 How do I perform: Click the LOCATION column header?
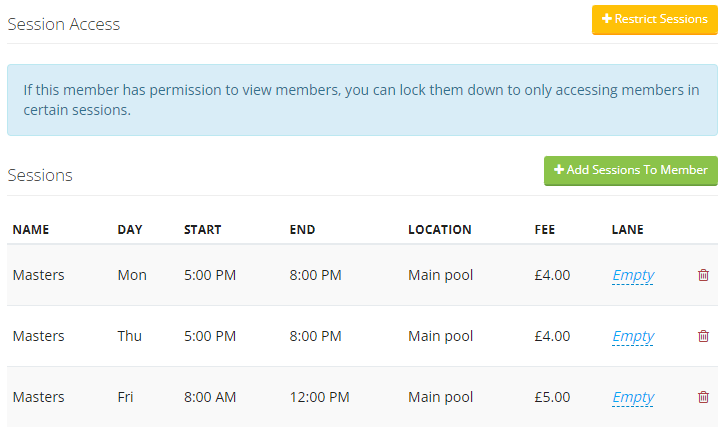tap(440, 230)
